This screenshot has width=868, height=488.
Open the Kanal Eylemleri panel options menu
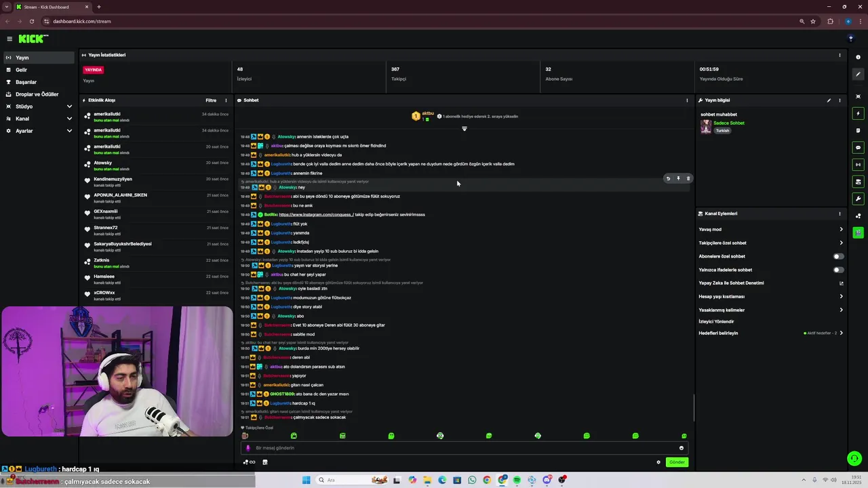[x=840, y=213]
